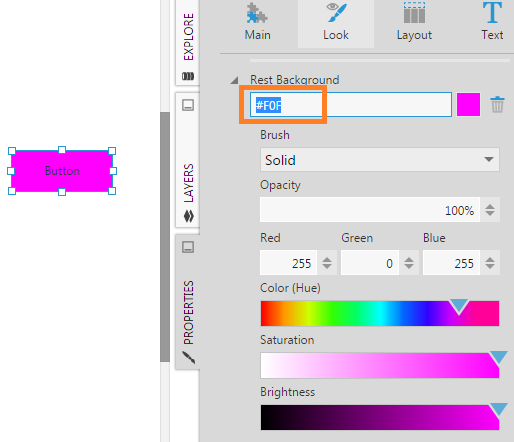
Task: Click the canvas vertical scrollbar
Action: click(165, 237)
